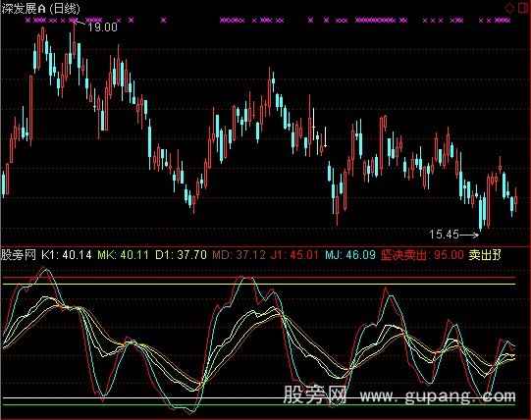Select the K1: 40.14 indicator value

[67, 255]
